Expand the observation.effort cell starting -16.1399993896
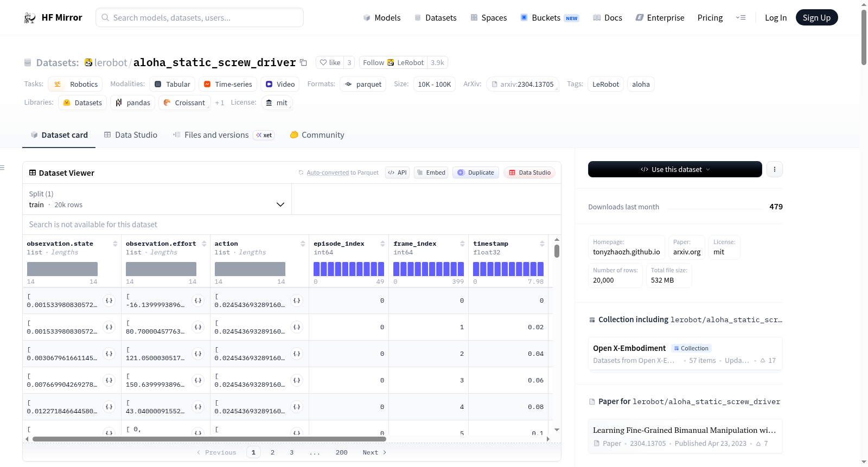Image resolution: width=868 pixels, height=467 pixels. [198, 300]
